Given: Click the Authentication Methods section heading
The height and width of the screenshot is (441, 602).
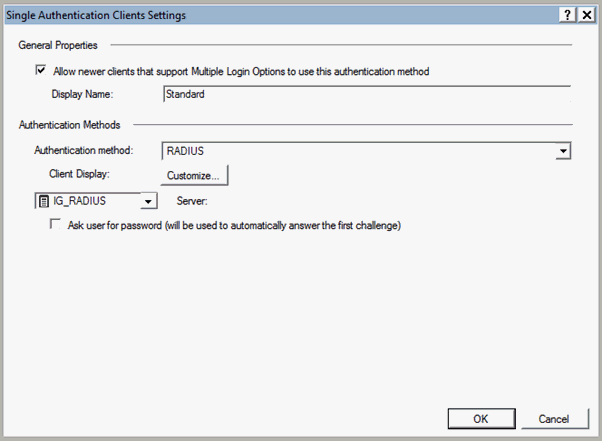Looking at the screenshot, I should pyautogui.click(x=69, y=125).
